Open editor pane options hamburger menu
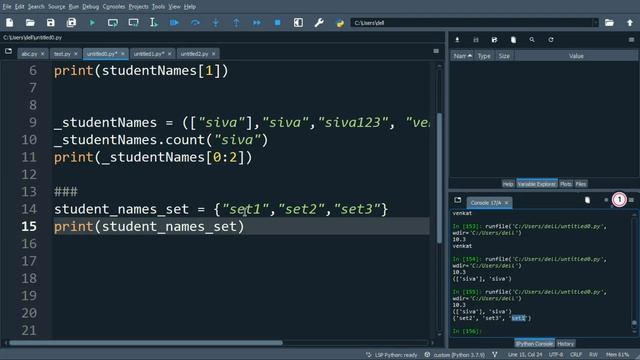 (436, 51)
